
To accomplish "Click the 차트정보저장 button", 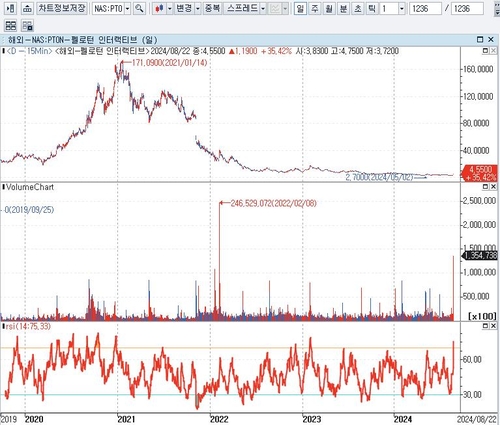I will [62, 8].
